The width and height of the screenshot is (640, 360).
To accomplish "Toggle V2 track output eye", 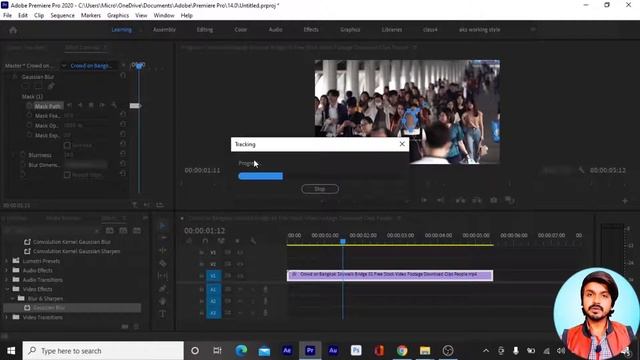I will point(240,264).
